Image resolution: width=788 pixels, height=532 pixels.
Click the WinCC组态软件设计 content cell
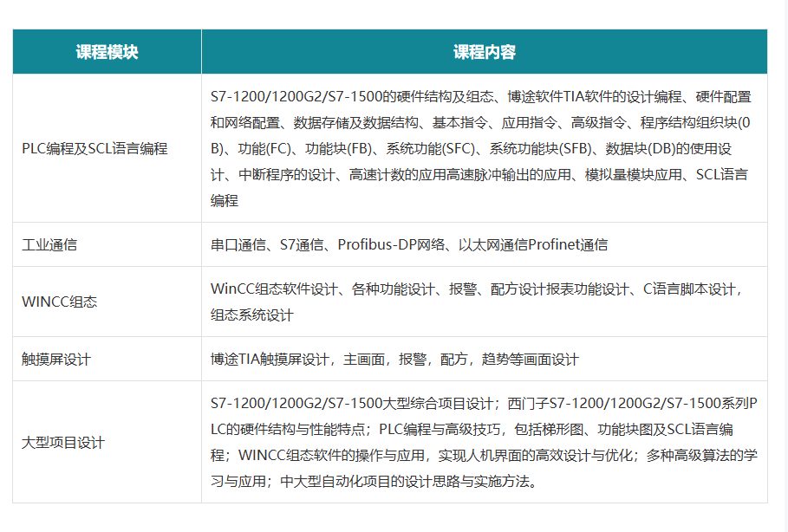(x=485, y=302)
